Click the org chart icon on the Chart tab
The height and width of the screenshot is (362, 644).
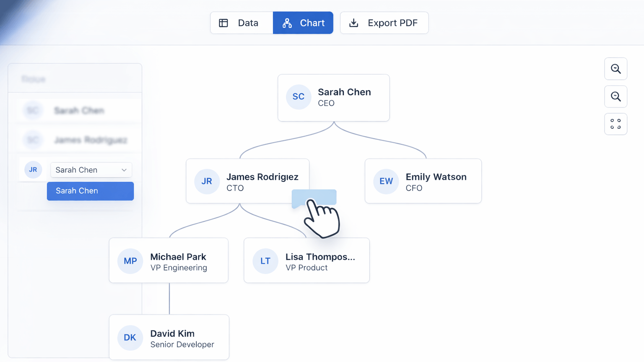(x=287, y=23)
